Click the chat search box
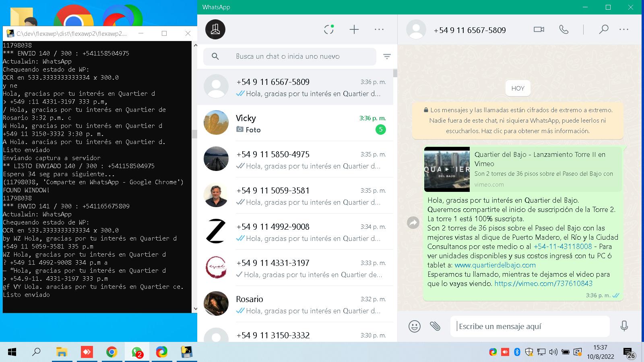 [x=290, y=56]
